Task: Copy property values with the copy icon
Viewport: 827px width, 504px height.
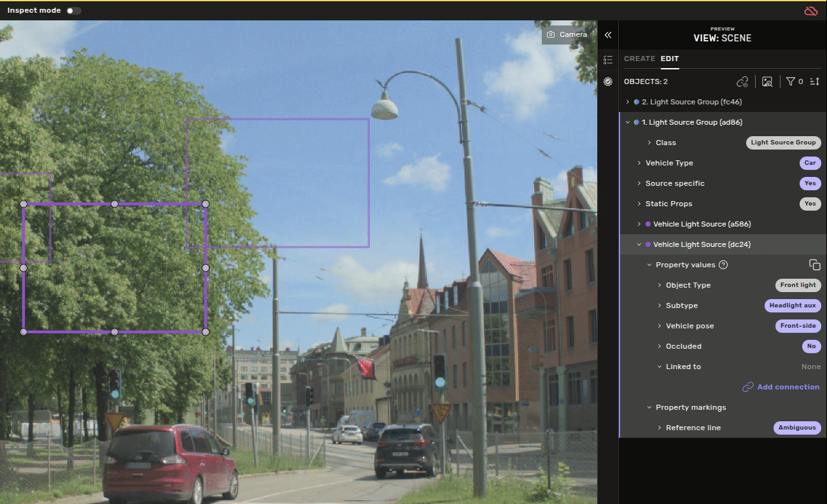Action: (x=814, y=265)
